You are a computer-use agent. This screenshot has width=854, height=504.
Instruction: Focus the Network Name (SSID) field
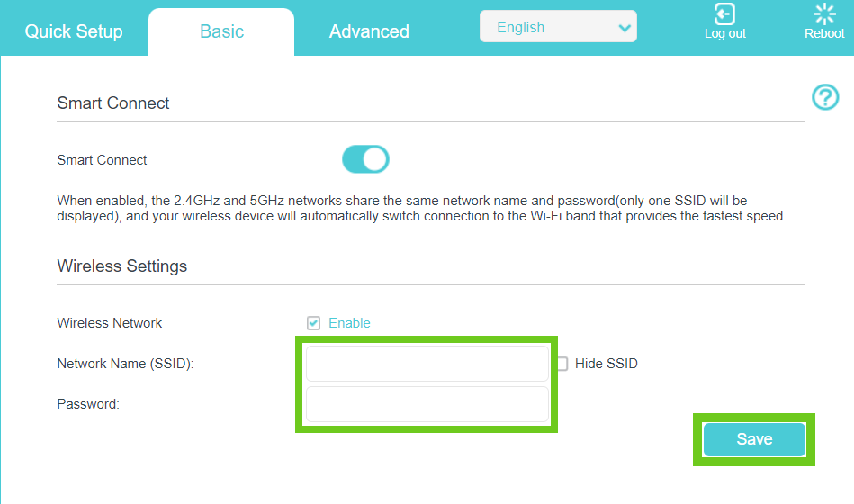[x=427, y=364]
